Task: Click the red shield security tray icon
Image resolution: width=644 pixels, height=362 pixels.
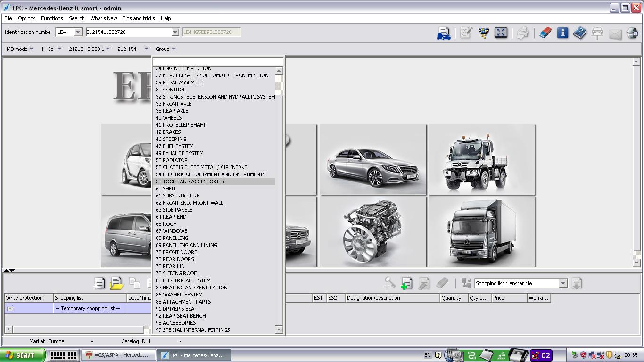Action: (x=583, y=355)
